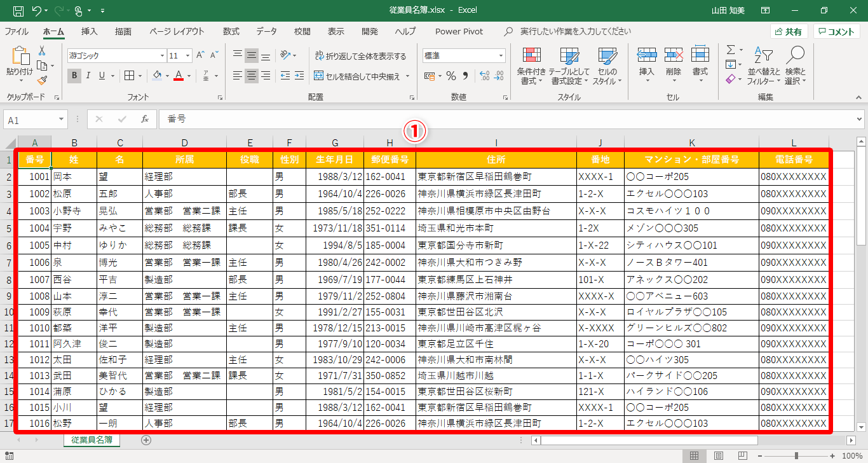
Task: Open the font size dropdown showing 11
Action: point(187,55)
